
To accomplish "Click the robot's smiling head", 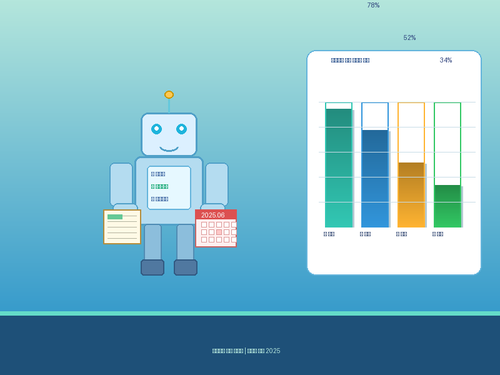I will tap(169, 134).
